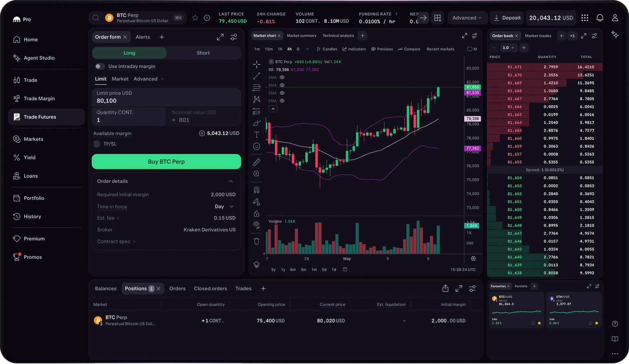Open the notifications bell

click(600, 18)
